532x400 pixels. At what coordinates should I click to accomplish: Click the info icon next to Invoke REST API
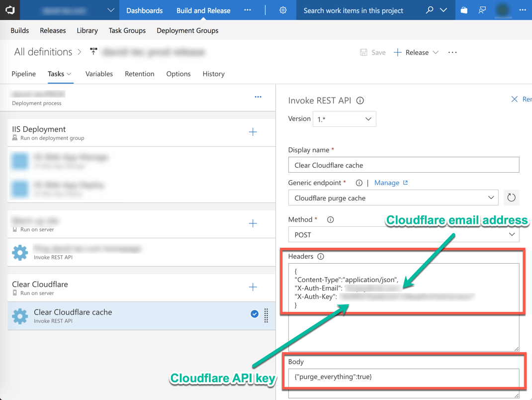(x=360, y=100)
